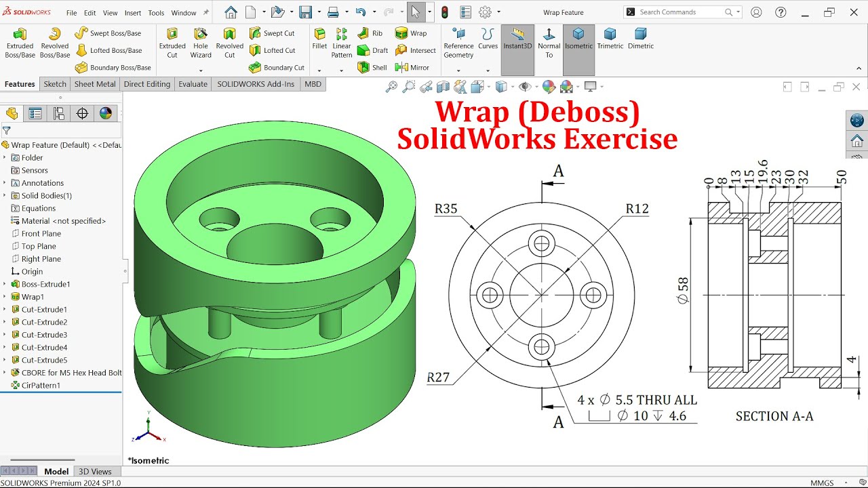Expand Solid Bodies(1) node

5,196
